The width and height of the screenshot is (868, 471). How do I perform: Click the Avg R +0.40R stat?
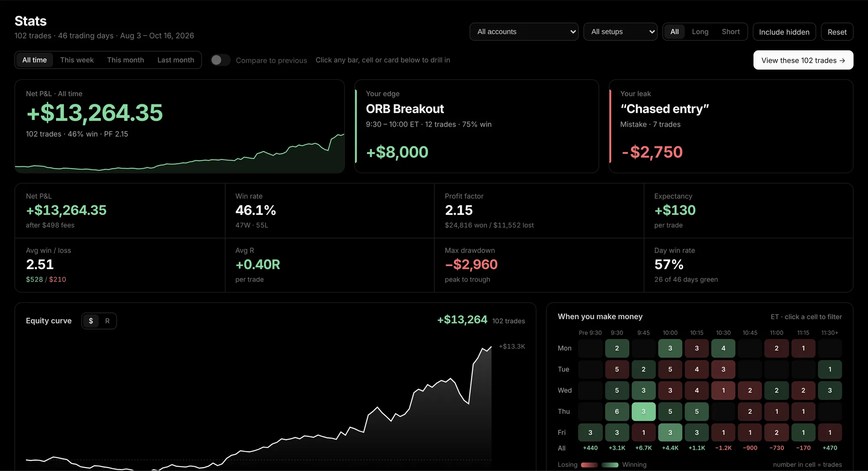[x=329, y=265]
